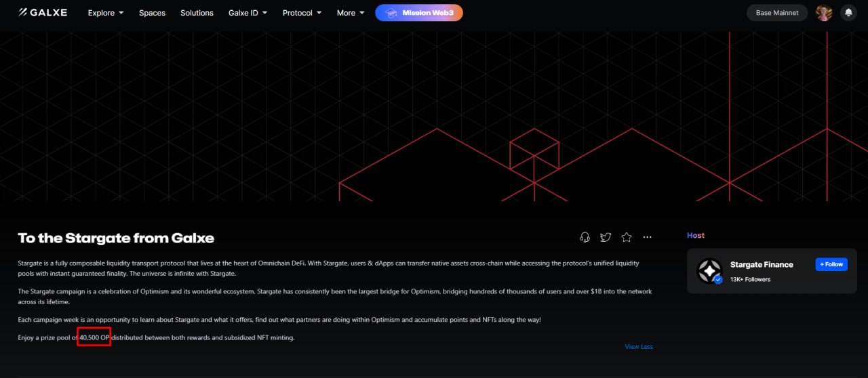Open Stargate Finance host name
The height and width of the screenshot is (378, 868).
point(762,265)
